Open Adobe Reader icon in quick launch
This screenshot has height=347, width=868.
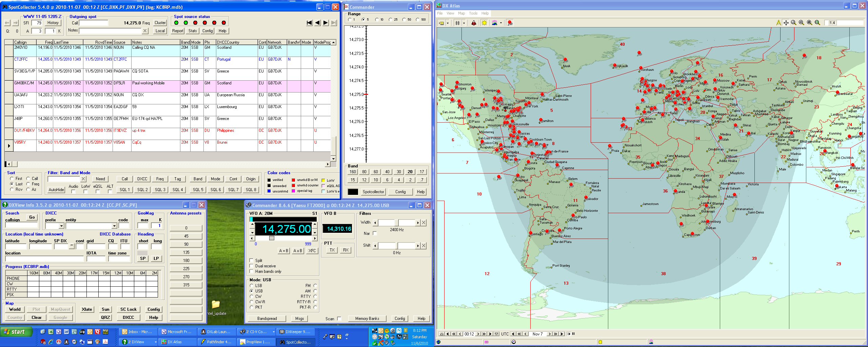coord(105,342)
